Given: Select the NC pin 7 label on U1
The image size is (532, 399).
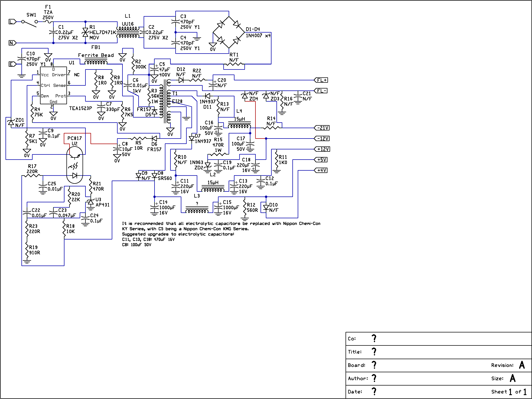Looking at the screenshot, I should click(x=77, y=75).
